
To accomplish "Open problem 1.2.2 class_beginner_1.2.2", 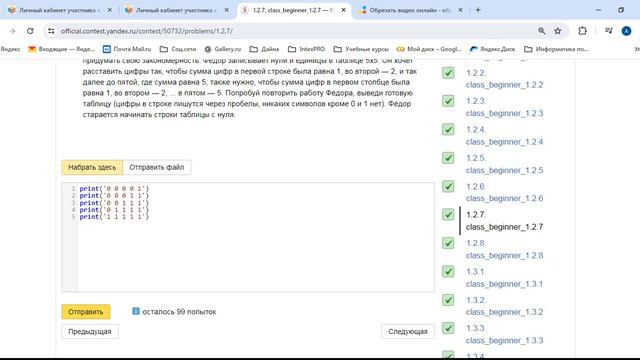I will [x=504, y=79].
